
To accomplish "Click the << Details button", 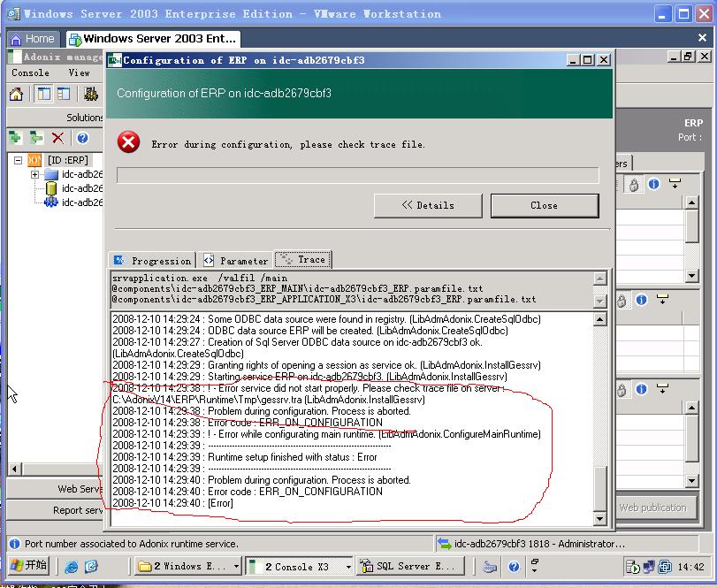I will tap(428, 205).
